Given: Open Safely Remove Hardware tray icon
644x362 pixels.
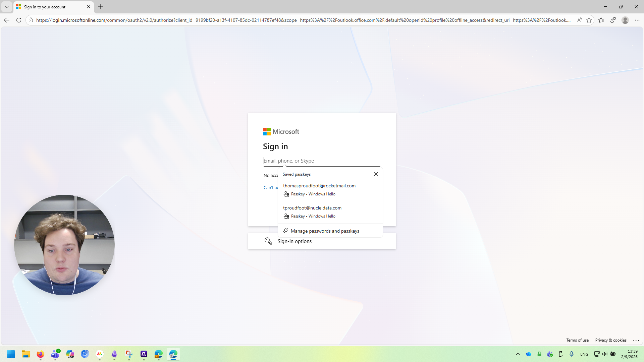Looking at the screenshot, I should 561,354.
